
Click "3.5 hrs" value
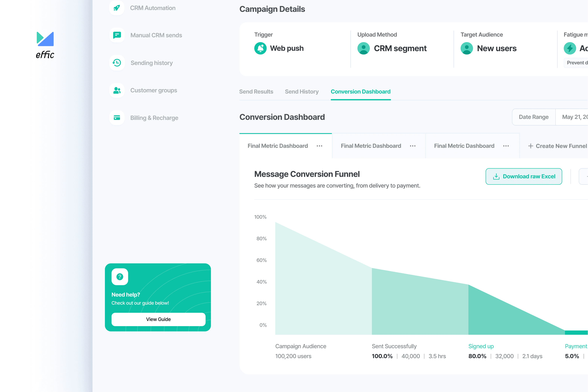pyautogui.click(x=437, y=356)
